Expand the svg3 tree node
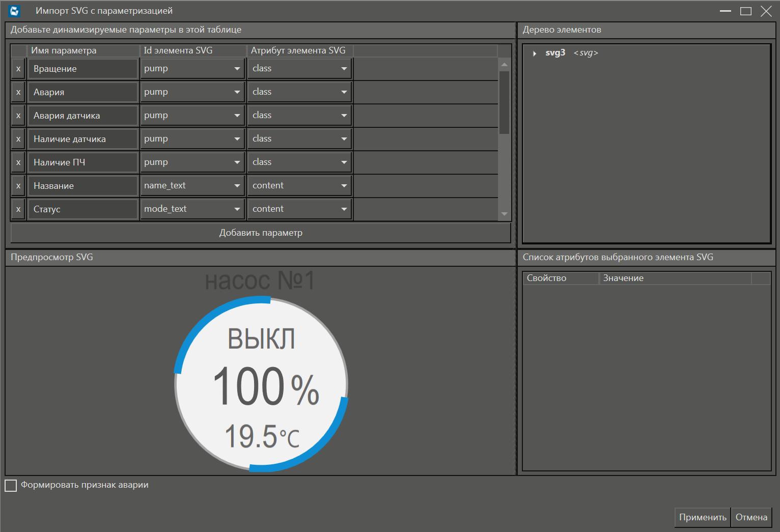This screenshot has width=780, height=532. tap(535, 53)
